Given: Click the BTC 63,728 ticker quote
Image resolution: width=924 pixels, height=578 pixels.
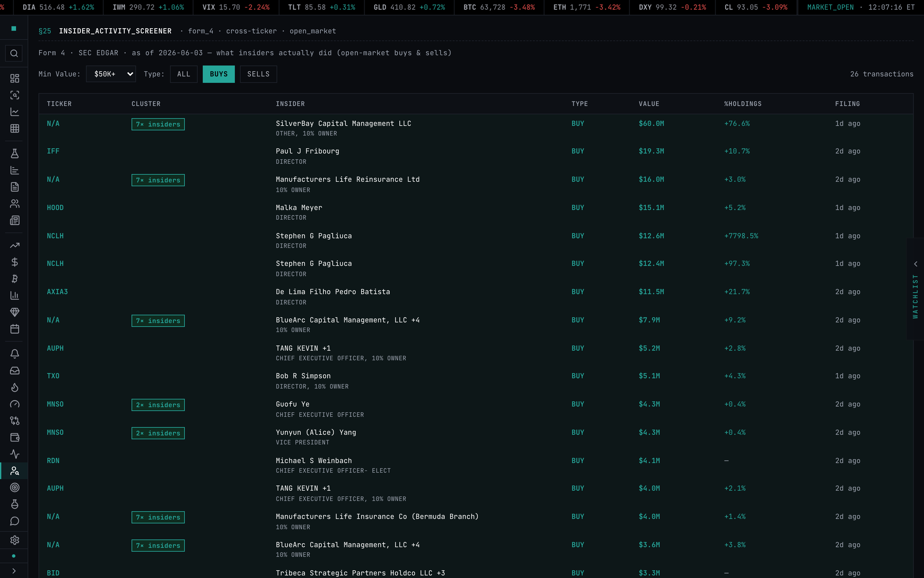Looking at the screenshot, I should coord(499,7).
